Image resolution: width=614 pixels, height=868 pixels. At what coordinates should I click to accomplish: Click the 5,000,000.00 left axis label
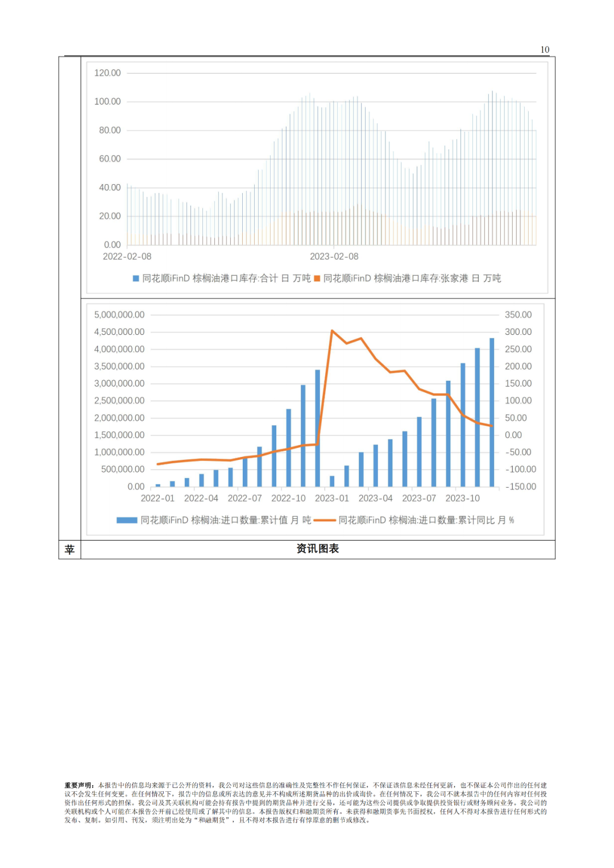coord(119,315)
